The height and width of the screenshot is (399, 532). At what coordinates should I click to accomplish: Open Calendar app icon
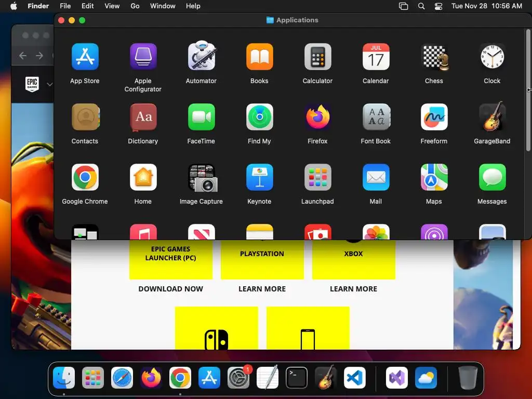click(376, 57)
